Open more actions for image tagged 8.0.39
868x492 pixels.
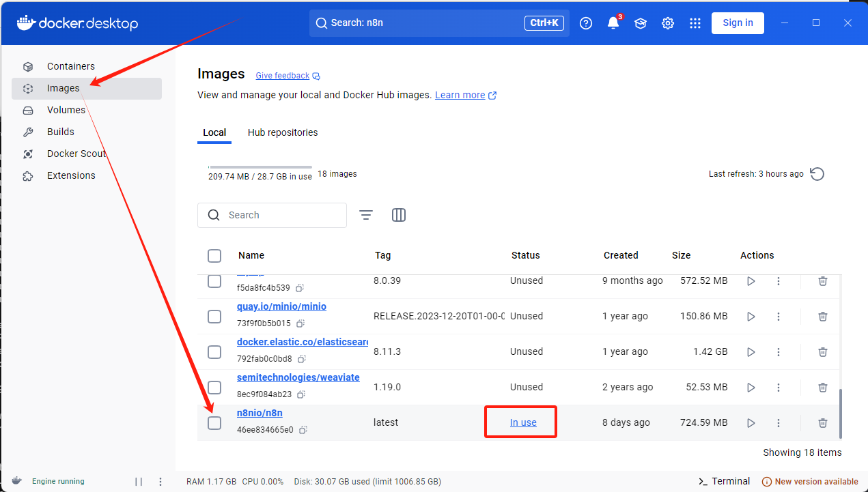(779, 281)
